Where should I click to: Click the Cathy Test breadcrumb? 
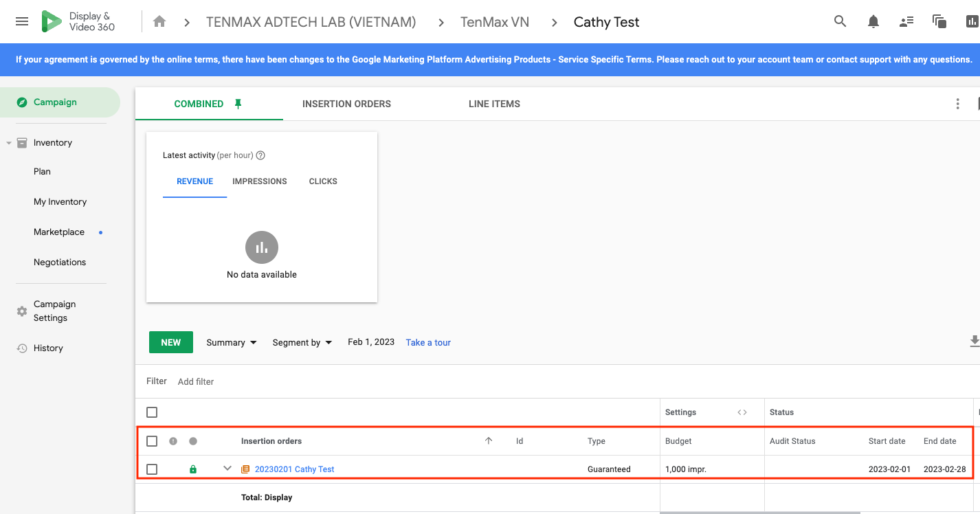tap(606, 22)
